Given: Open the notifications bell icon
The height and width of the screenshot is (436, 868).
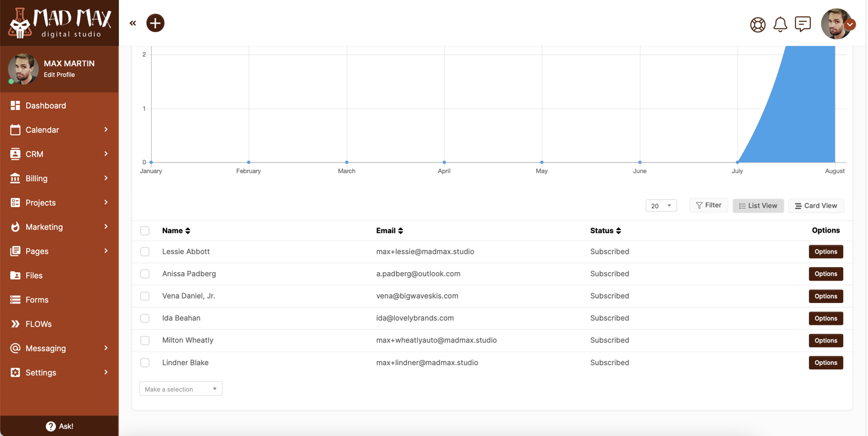Looking at the screenshot, I should (x=780, y=25).
